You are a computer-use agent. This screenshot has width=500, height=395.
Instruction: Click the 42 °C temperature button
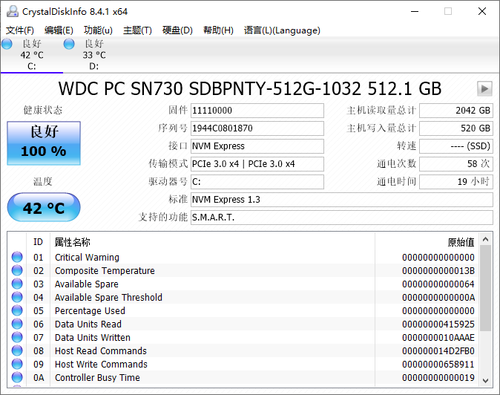pyautogui.click(x=44, y=208)
